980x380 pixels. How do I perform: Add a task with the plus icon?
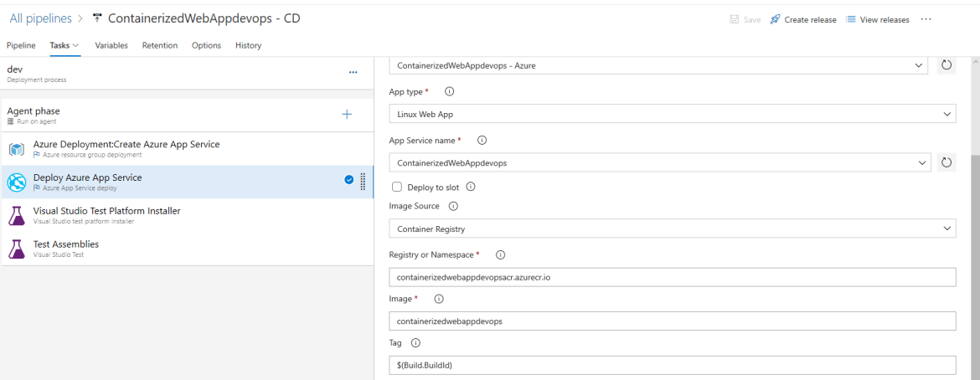pos(347,115)
